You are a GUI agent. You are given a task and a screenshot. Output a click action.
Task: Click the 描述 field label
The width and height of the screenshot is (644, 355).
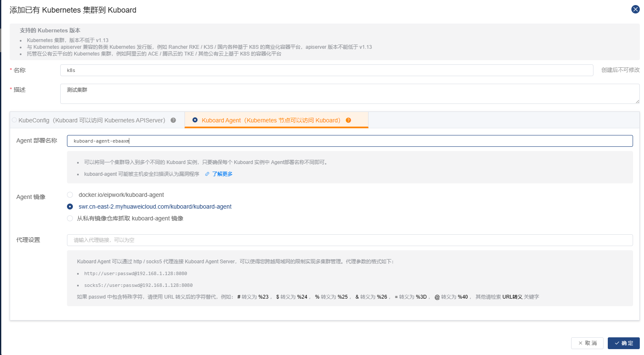pos(19,90)
